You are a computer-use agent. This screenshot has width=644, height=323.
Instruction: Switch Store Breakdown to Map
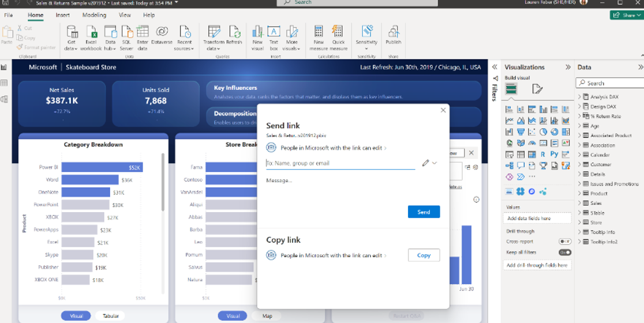pyautogui.click(x=267, y=316)
